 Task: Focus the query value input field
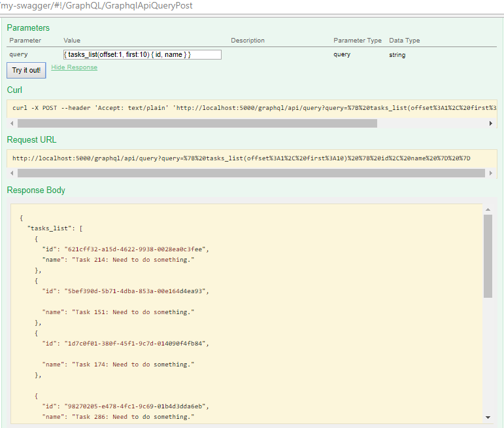point(142,55)
